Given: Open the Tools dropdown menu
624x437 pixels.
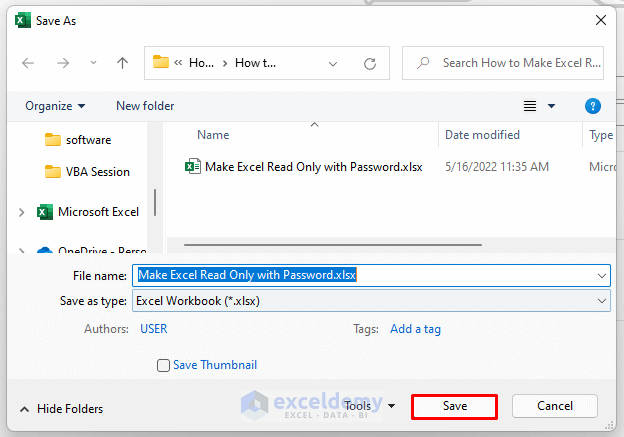Looking at the screenshot, I should coord(369,406).
